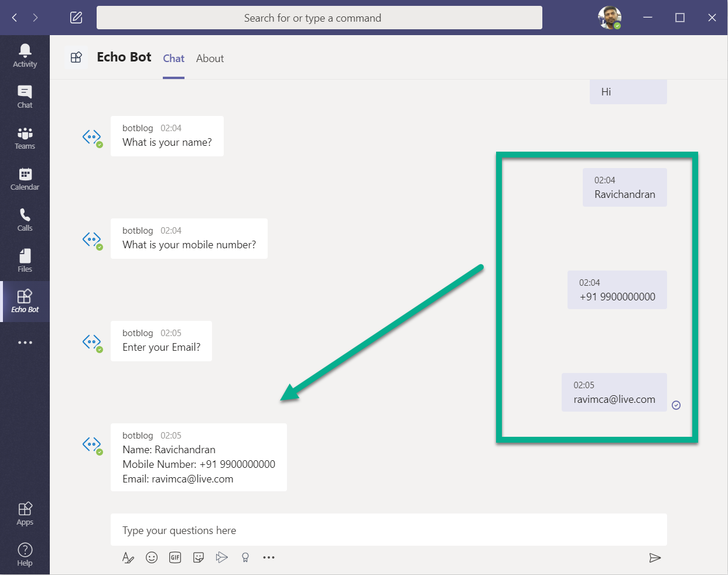Open Help at the sidebar bottom
This screenshot has width=728, height=575.
click(25, 555)
